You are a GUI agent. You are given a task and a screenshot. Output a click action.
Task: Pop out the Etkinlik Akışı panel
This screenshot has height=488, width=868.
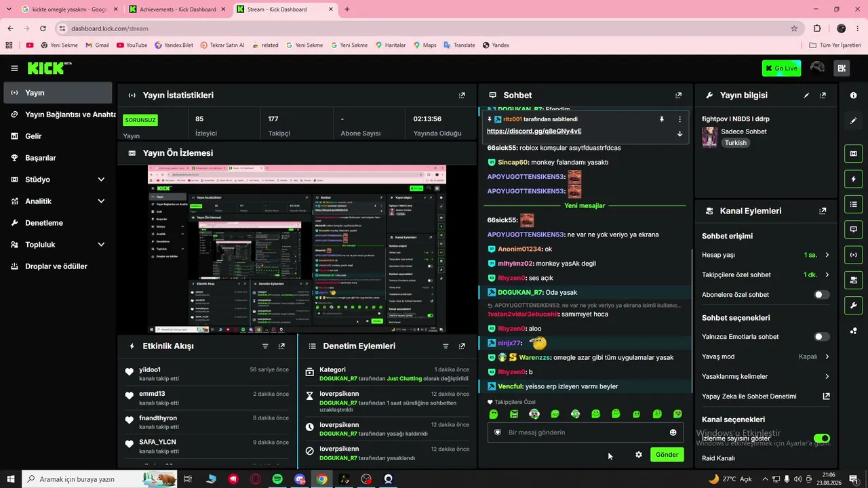click(x=281, y=346)
